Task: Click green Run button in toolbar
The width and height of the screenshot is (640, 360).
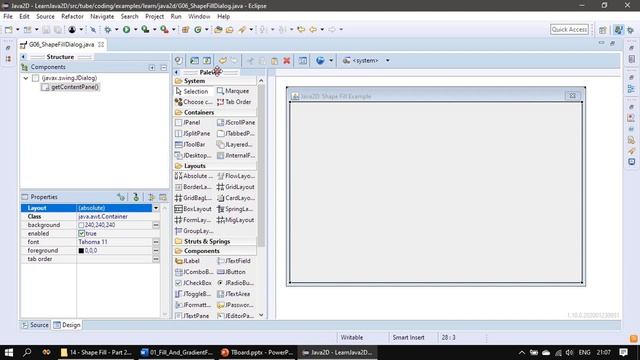Action: 127,29
